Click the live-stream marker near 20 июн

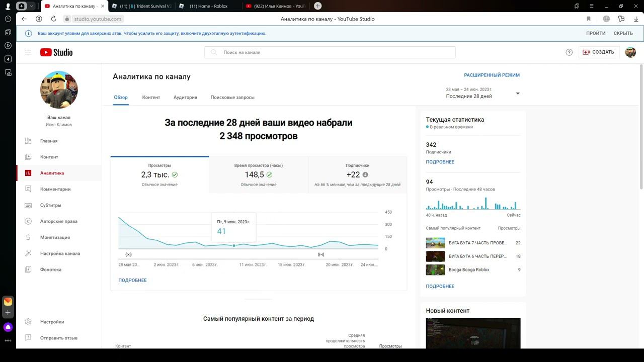pos(321,254)
